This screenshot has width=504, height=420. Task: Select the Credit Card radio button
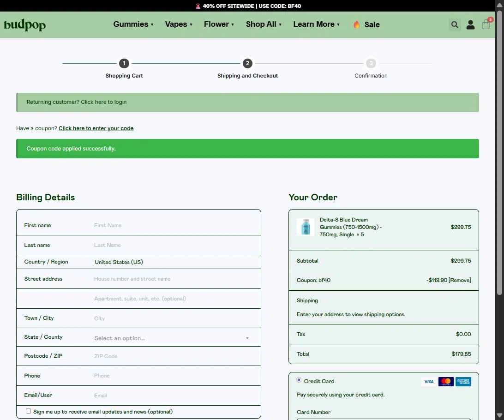299,380
